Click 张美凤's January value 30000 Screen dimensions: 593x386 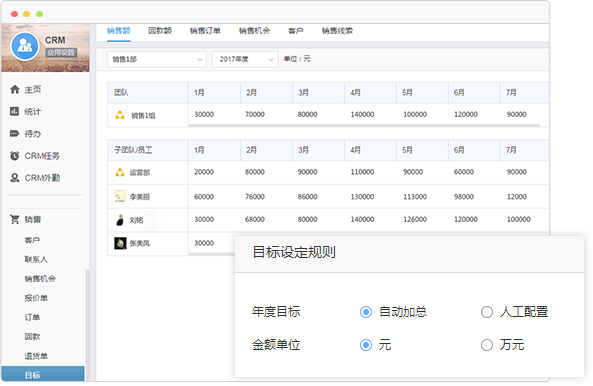point(204,243)
